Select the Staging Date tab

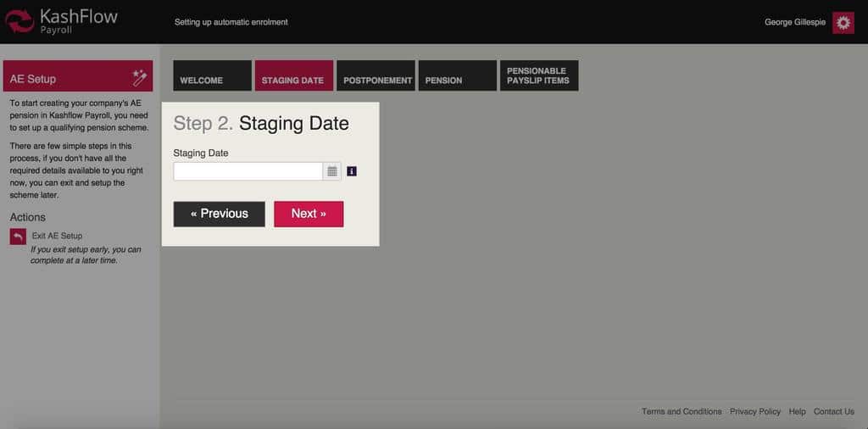[292, 75]
